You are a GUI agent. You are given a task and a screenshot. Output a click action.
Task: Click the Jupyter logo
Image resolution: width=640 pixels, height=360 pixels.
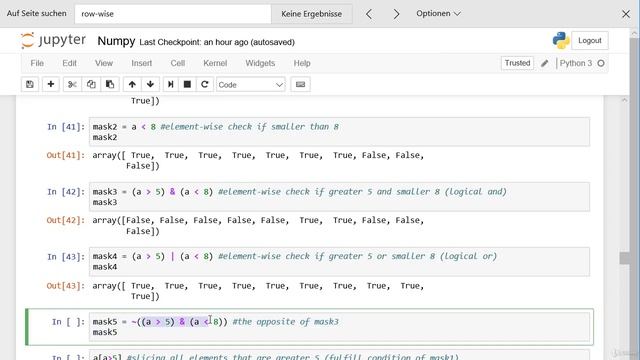pyautogui.click(x=53, y=40)
